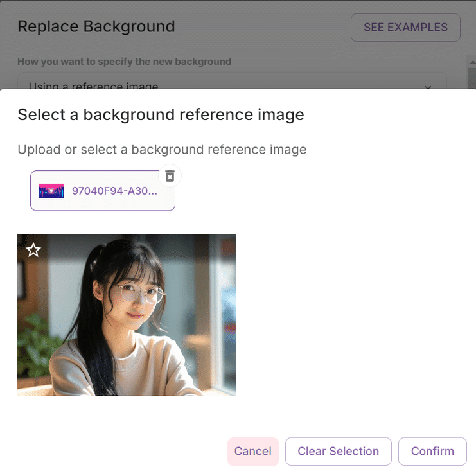Open the uploaded file's small pink thumbnail
The width and height of the screenshot is (476, 476).
point(51,191)
